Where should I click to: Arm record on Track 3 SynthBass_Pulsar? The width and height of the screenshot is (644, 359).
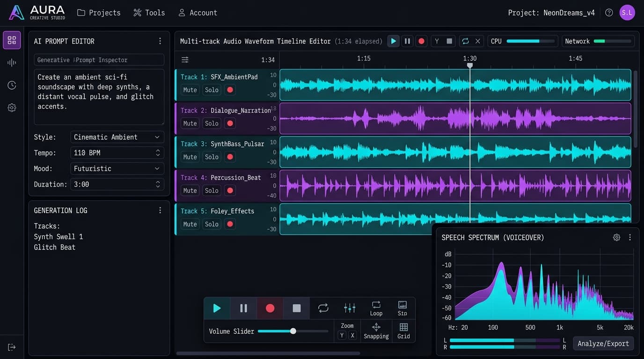click(230, 157)
